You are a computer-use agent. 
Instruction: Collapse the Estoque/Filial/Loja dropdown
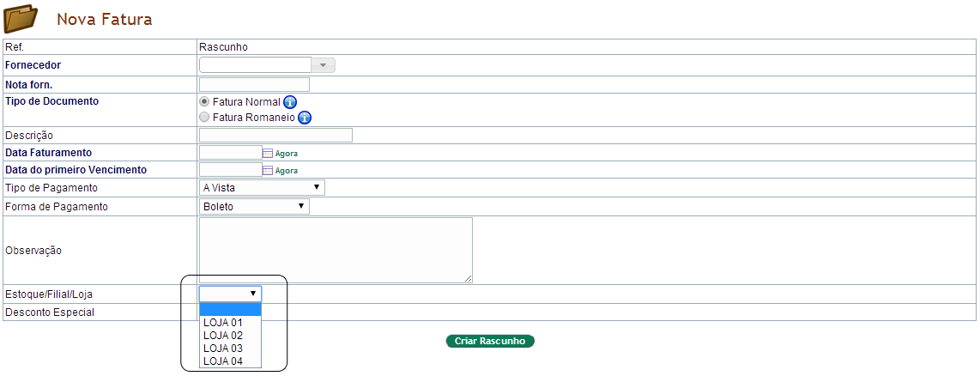click(x=230, y=294)
